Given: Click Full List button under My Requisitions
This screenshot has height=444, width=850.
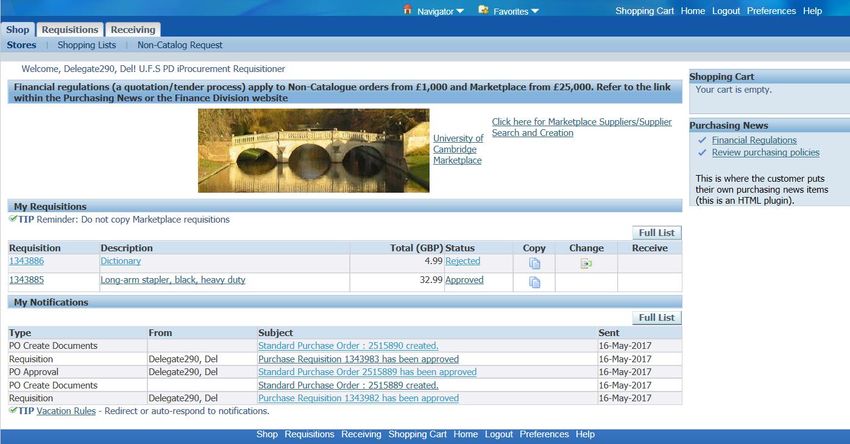Looking at the screenshot, I should click(x=656, y=233).
